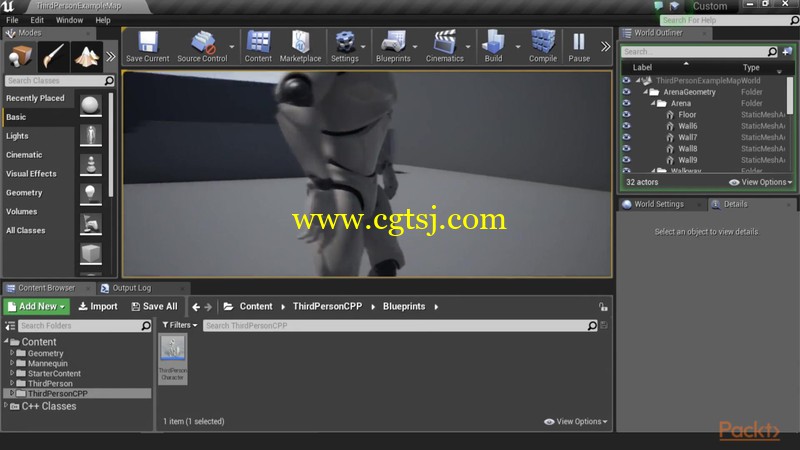Viewport: 800px width, 450px height.
Task: Click the content browser lock icon
Action: pos(603,307)
